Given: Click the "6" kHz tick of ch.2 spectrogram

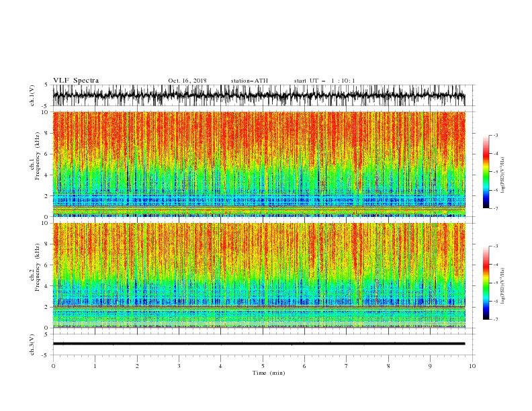Looking at the screenshot, I should point(46,265).
